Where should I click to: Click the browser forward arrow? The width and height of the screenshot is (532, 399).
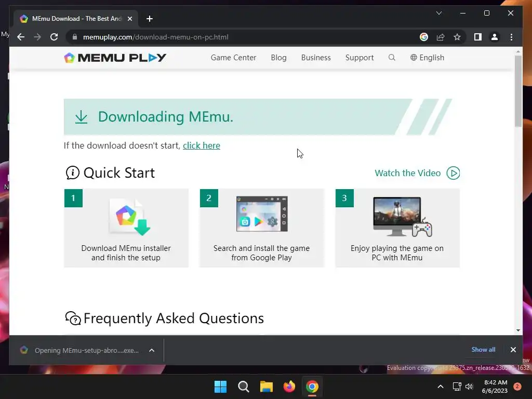coord(37,37)
